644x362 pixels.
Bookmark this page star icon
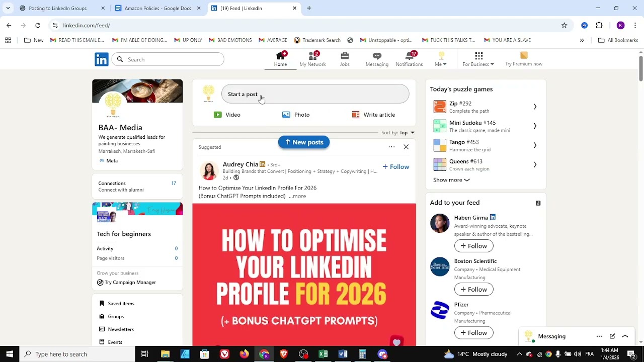pos(565,25)
